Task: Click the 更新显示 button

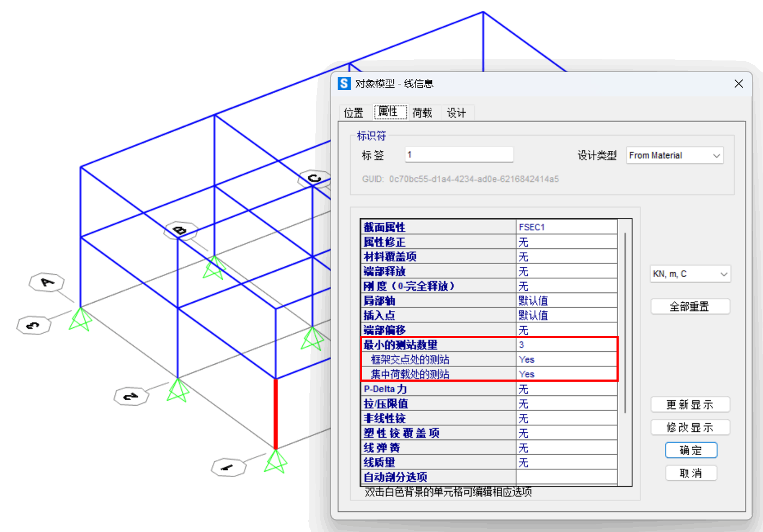Action: [x=690, y=405]
